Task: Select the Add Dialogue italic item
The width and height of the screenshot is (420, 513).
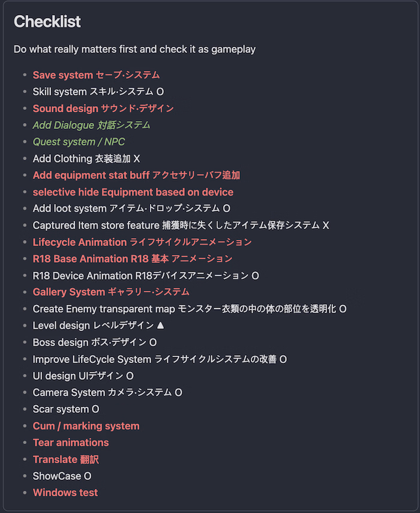Action: click(91, 125)
